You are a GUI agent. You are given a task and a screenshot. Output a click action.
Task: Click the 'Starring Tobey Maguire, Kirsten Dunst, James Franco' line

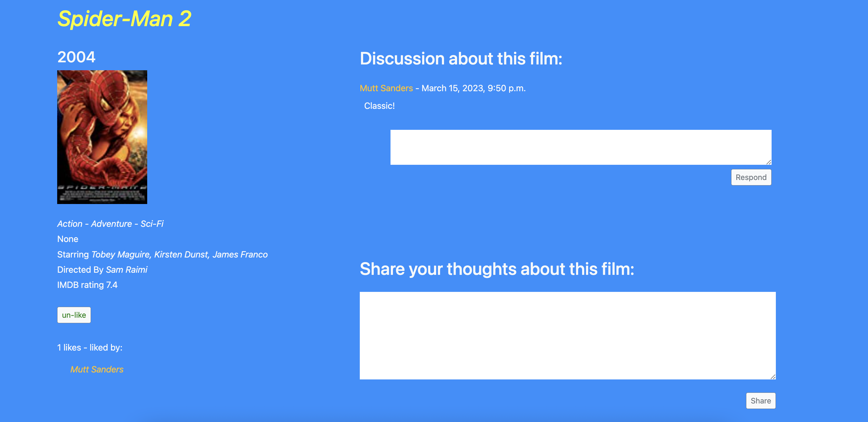162,254
